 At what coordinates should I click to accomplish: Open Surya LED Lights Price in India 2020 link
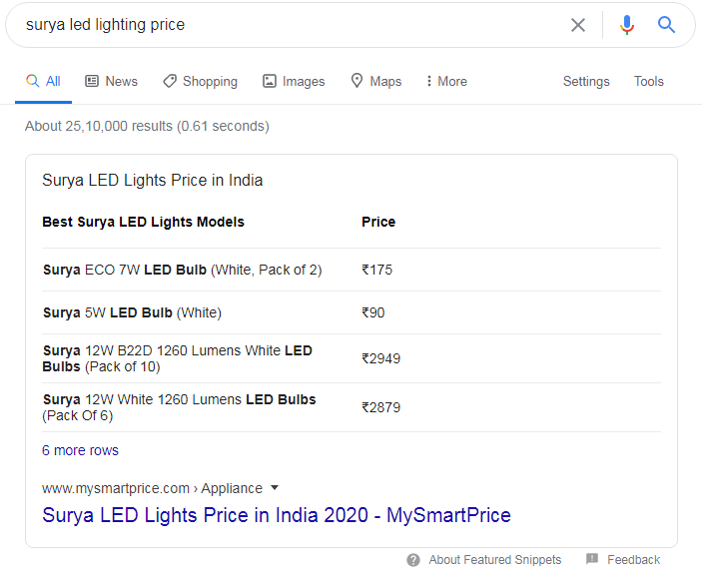click(x=277, y=515)
